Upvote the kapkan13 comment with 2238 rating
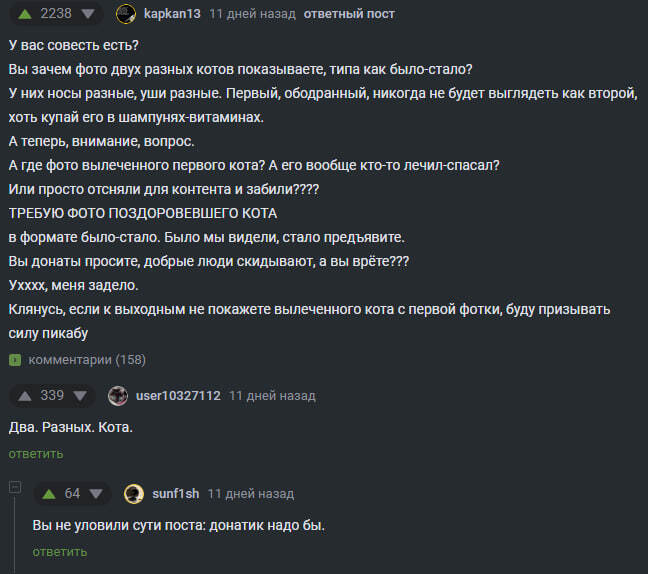Viewport: 648px width, 574px height. [24, 14]
